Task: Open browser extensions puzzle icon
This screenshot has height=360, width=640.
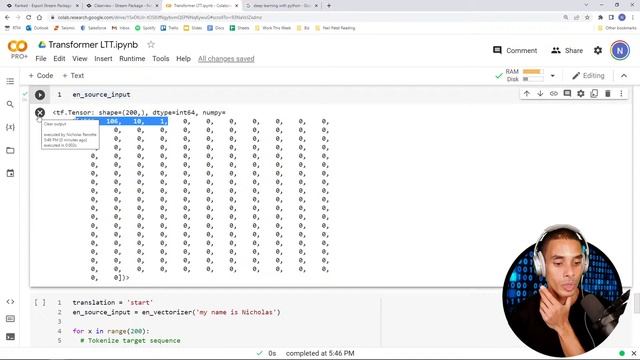Action: point(600,17)
